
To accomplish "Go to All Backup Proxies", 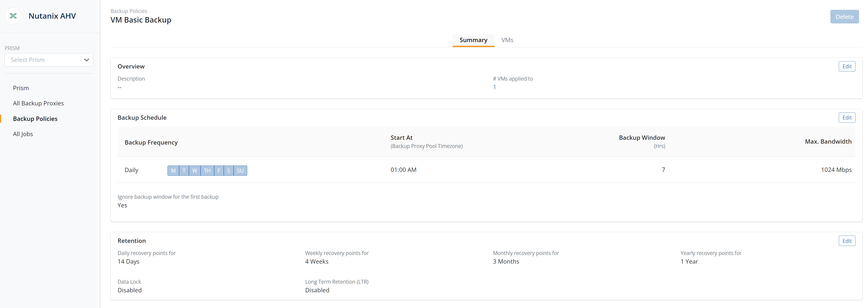I will pyautogui.click(x=39, y=103).
